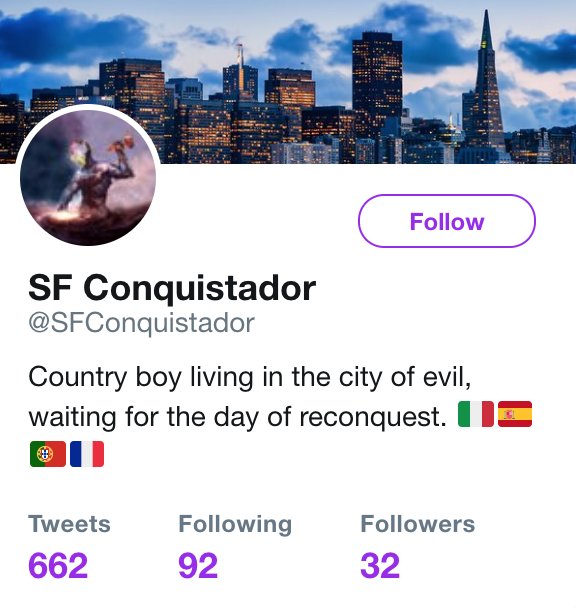Select the SF Conquistador display name
Viewport: 576px width, 608px height.
pos(172,288)
